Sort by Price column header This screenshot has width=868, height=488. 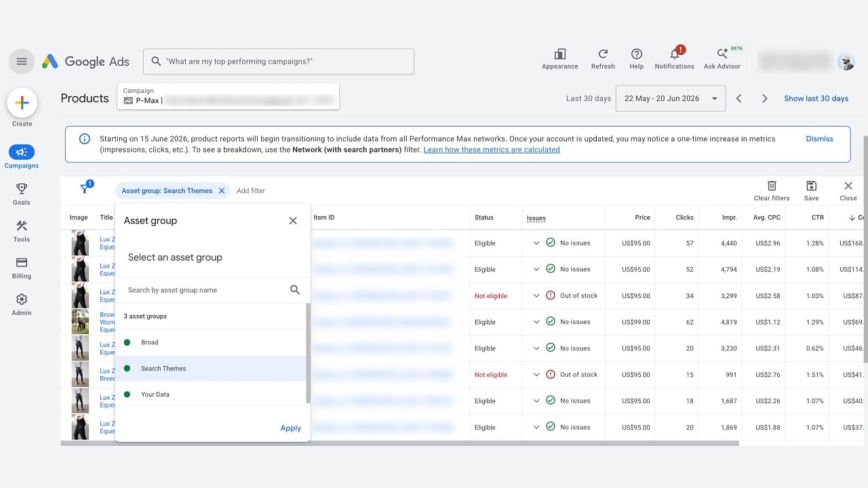[642, 218]
